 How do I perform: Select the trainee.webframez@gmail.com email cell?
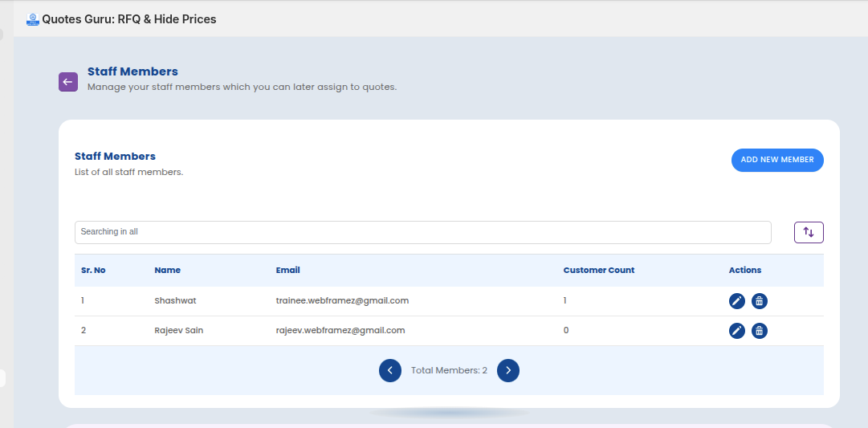coord(342,301)
